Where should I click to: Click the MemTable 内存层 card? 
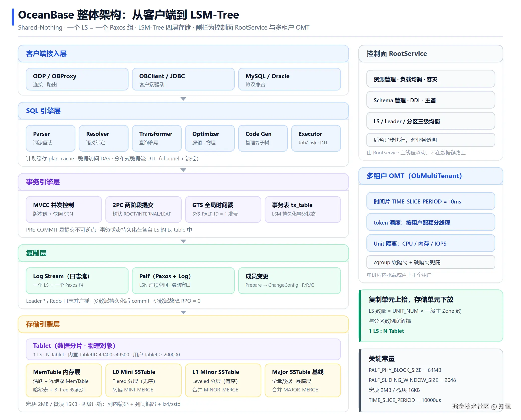[64, 380]
